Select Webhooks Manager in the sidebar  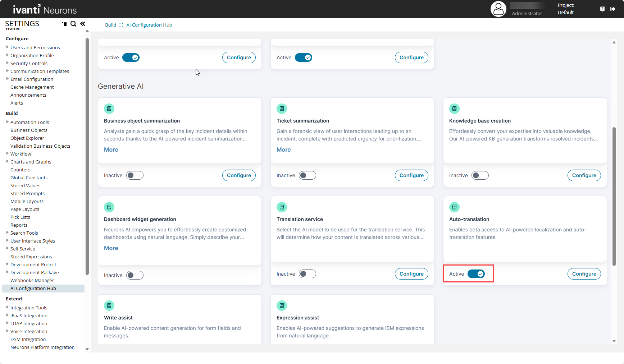pos(32,280)
